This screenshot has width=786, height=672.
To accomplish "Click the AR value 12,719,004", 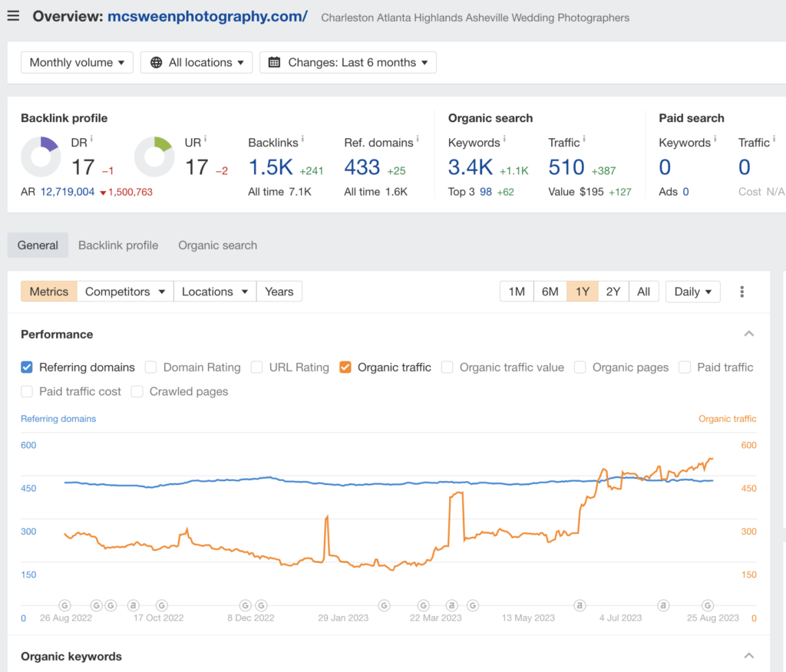I will 68,192.
